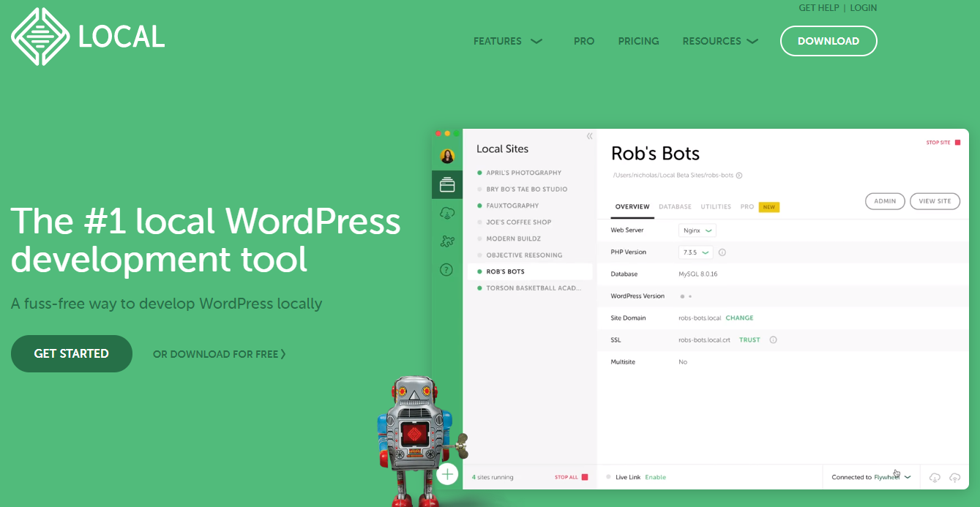Click the pull from cloud download icon
Viewport: 980px width, 507px height.
935,477
